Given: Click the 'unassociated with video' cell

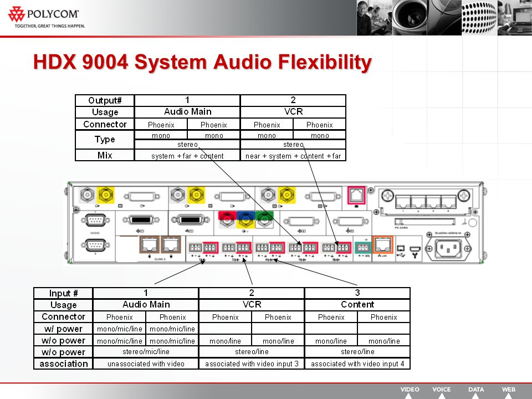Looking at the screenshot, I should (x=146, y=364).
